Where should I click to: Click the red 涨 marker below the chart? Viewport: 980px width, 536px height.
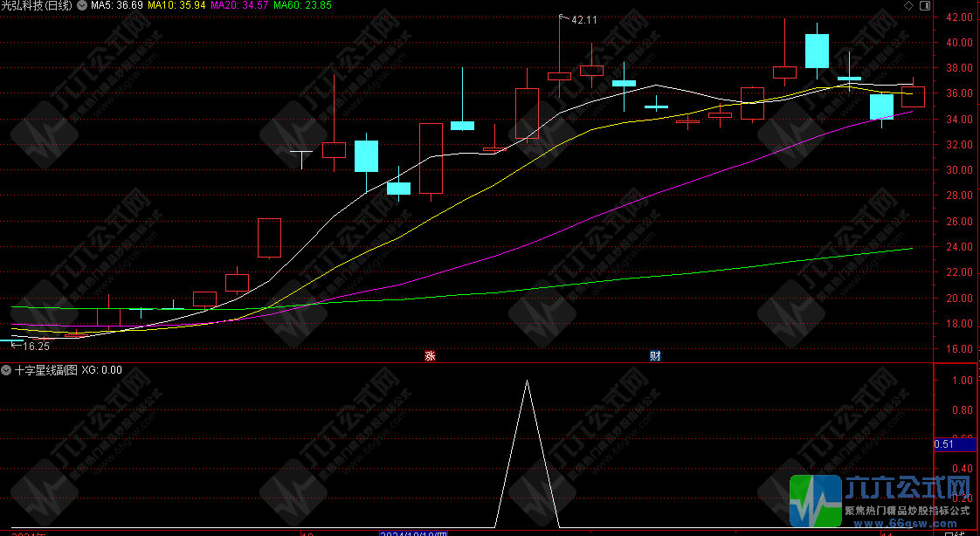430,356
